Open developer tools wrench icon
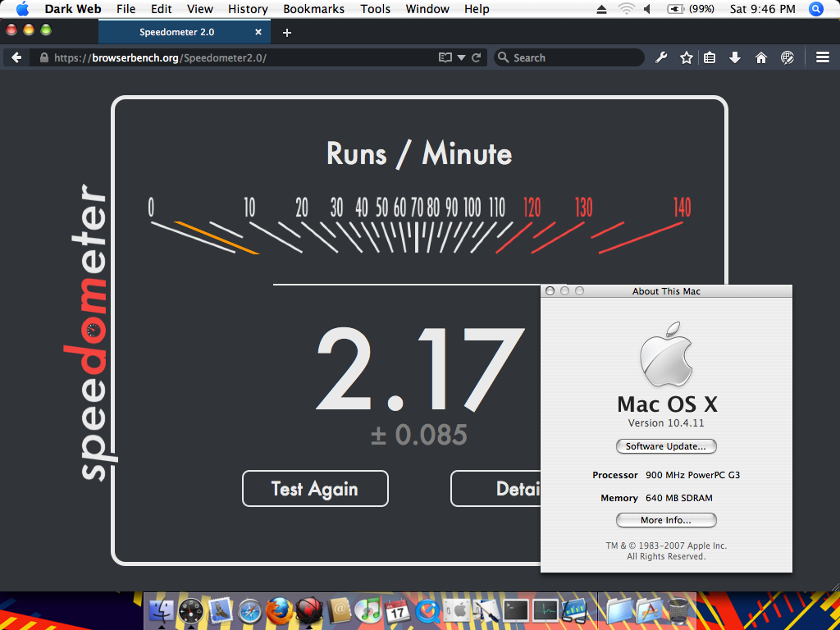The image size is (840, 630). tap(661, 58)
